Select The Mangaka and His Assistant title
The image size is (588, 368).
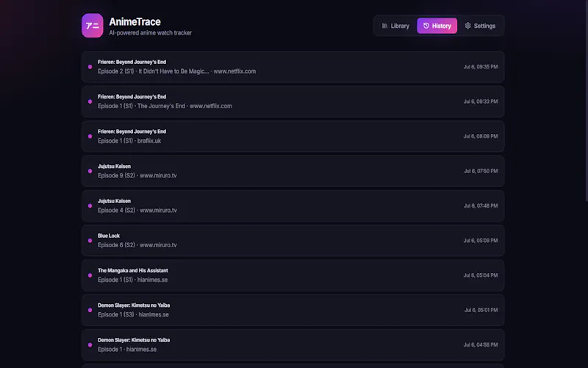tap(133, 270)
